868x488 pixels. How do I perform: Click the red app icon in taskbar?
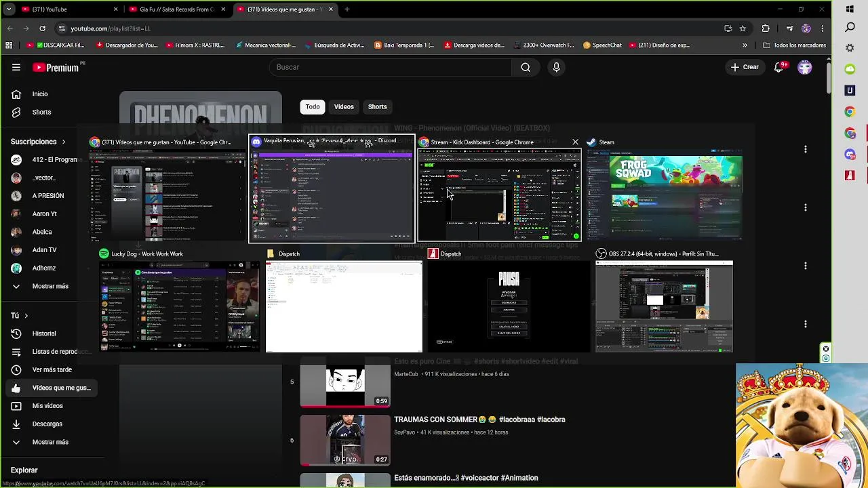pyautogui.click(x=850, y=176)
